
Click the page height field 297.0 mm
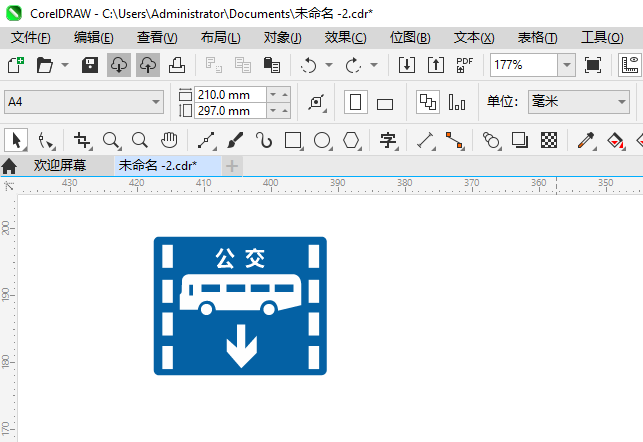230,111
